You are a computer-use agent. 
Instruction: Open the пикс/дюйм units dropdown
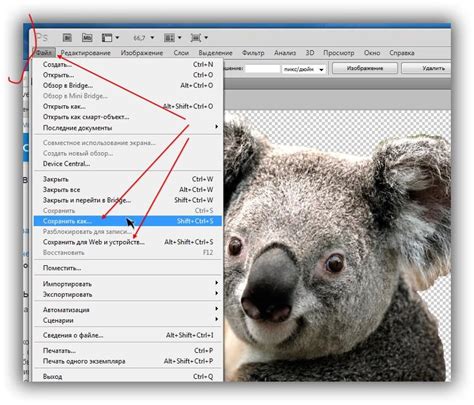click(x=303, y=69)
